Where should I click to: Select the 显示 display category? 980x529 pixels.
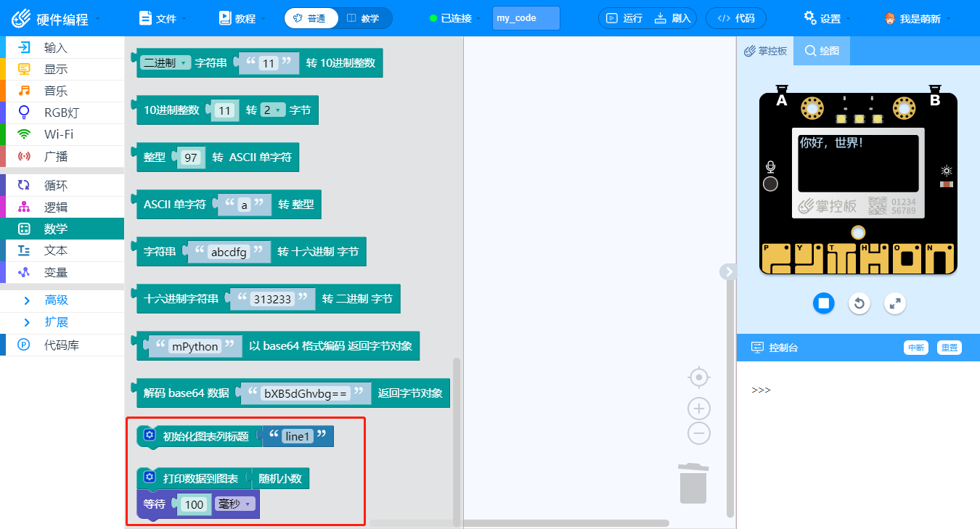coord(62,70)
